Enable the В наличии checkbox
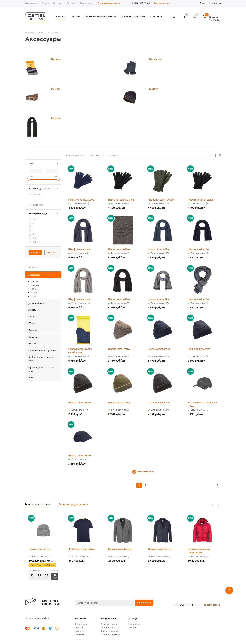The width and height of the screenshot is (246, 644). click(30, 205)
